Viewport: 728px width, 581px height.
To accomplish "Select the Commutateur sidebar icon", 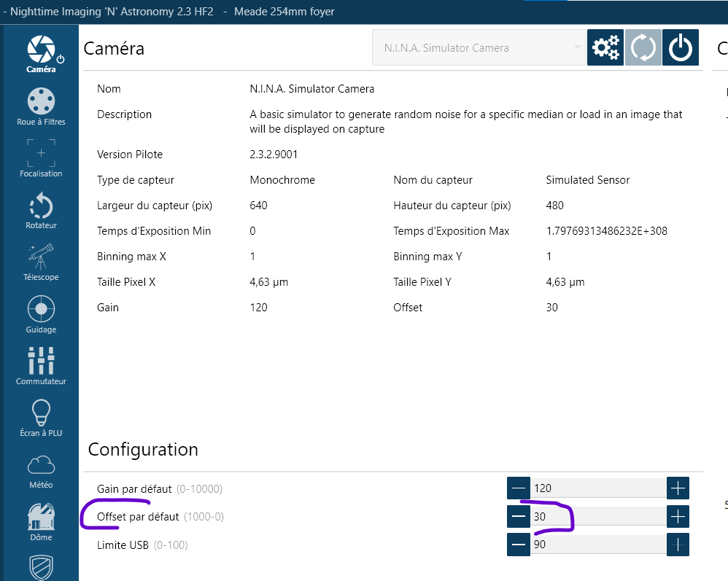I will [41, 365].
